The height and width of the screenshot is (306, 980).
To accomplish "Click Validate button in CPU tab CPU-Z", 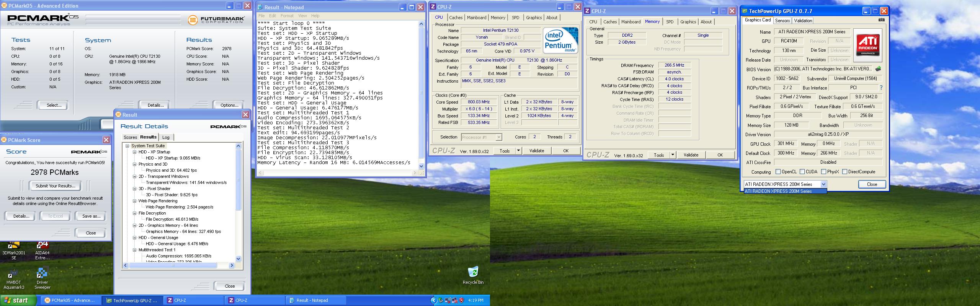I will (537, 151).
